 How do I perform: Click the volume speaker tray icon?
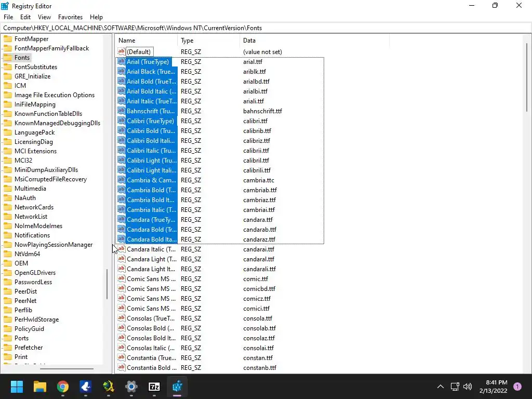[x=468, y=386]
